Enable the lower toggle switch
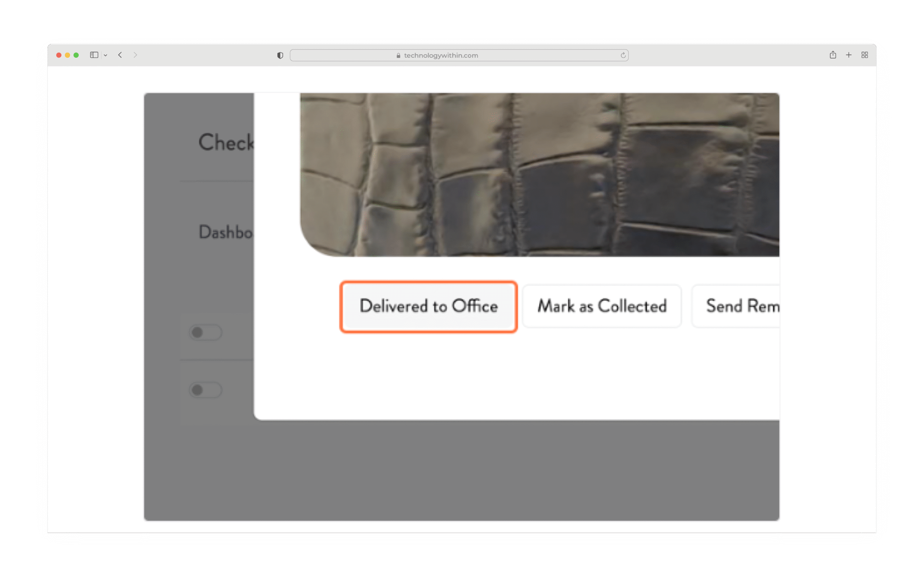Screen dimensions: 924x582 coord(205,390)
